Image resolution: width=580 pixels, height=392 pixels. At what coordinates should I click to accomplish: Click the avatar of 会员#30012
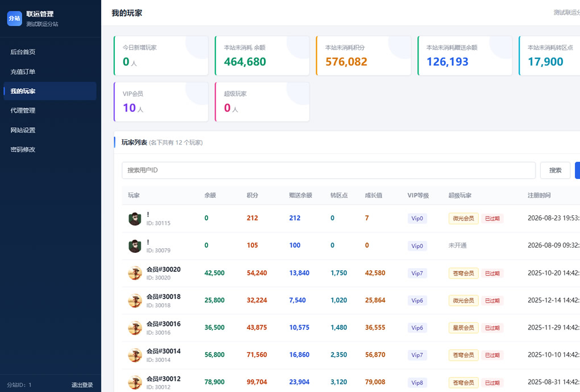coord(135,383)
